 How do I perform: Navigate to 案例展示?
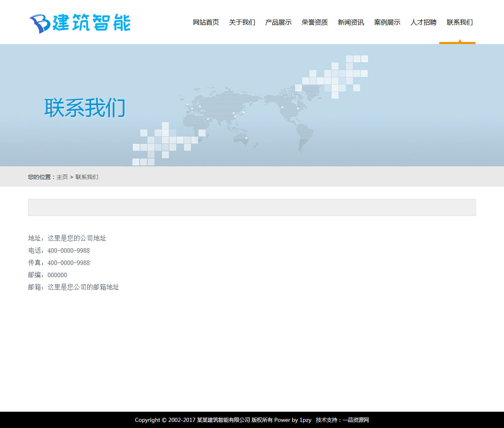coord(387,22)
